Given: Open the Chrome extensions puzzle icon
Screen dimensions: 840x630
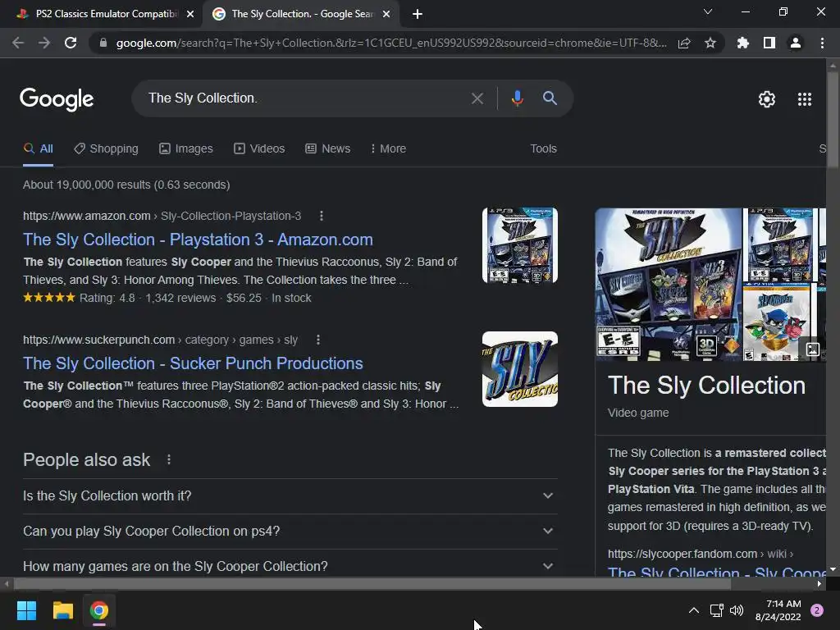Looking at the screenshot, I should click(742, 43).
